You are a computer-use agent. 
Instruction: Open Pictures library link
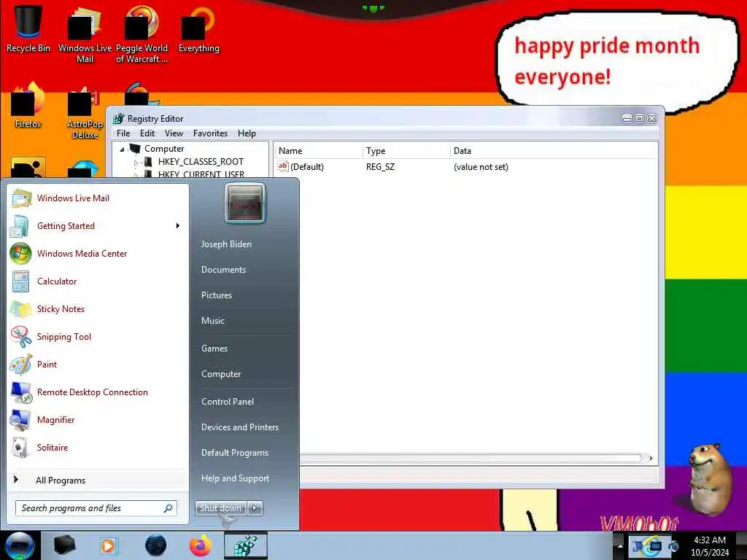coord(216,295)
